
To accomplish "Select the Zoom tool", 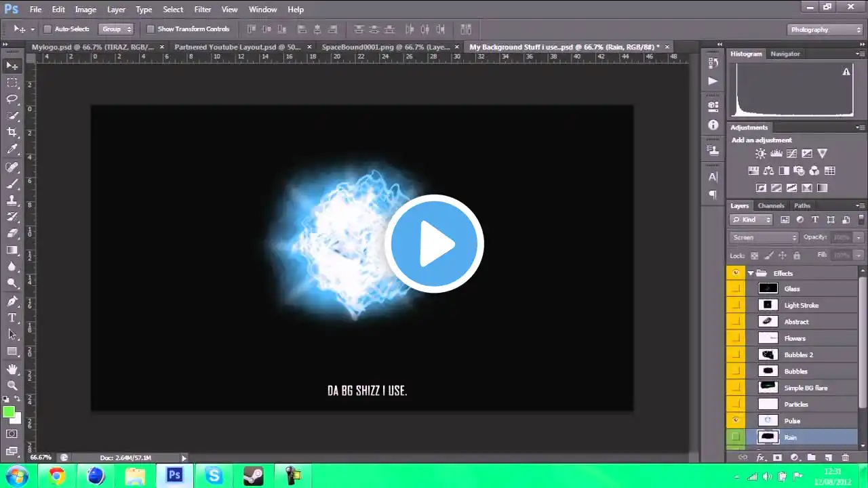I will click(x=12, y=385).
